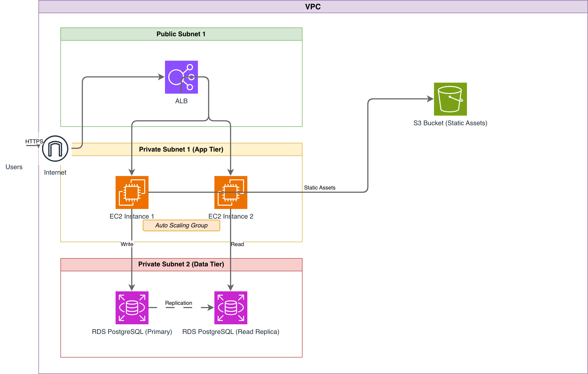The width and height of the screenshot is (588, 374).
Task: Select the EC2 Instance 1 icon
Action: point(132,192)
